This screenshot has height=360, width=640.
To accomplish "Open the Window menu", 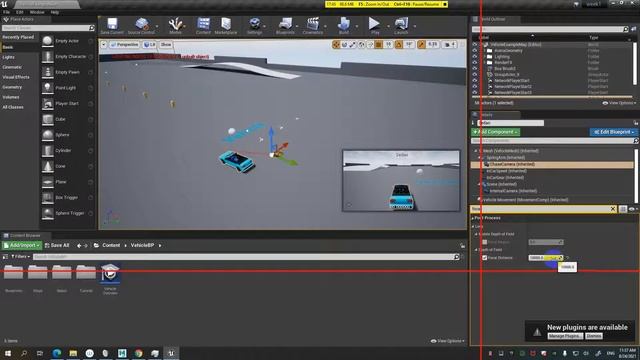I will (37, 12).
